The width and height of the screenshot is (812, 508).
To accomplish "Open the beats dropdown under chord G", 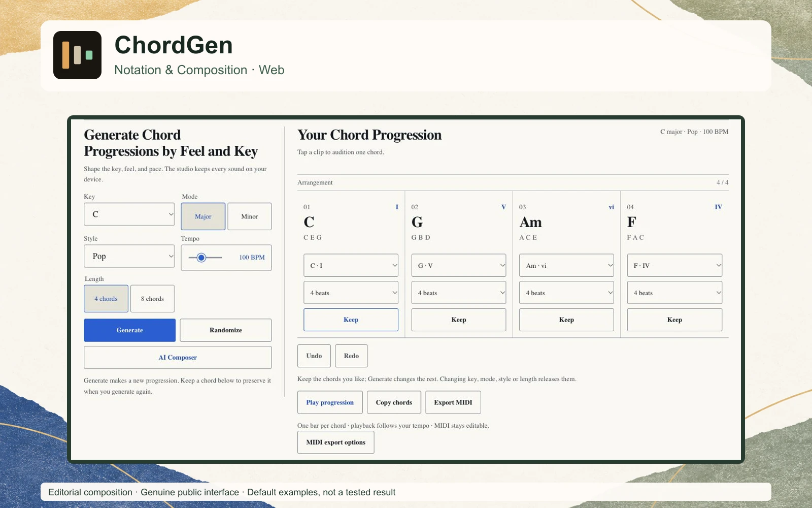I will pos(459,293).
